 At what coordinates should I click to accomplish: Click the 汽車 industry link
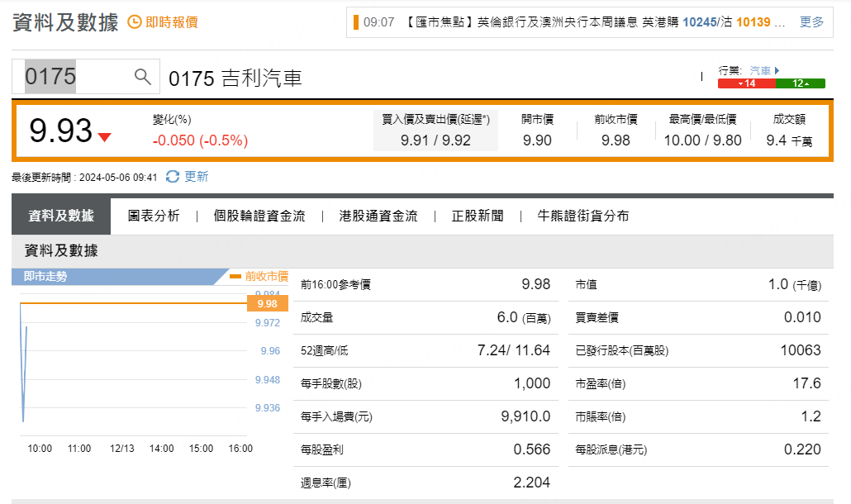pyautogui.click(x=759, y=71)
